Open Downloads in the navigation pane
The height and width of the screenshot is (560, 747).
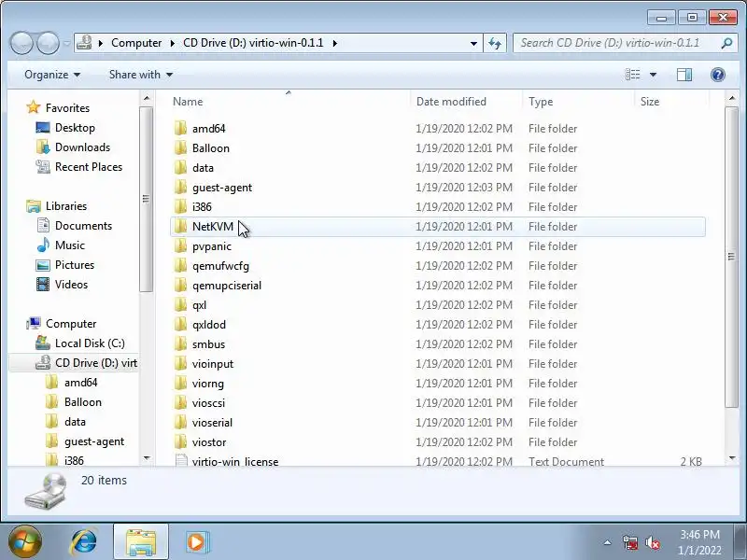coord(82,147)
